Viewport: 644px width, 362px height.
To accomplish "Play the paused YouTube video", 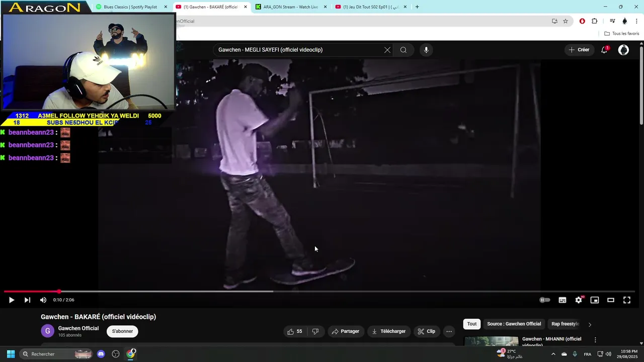I will coord(12,300).
